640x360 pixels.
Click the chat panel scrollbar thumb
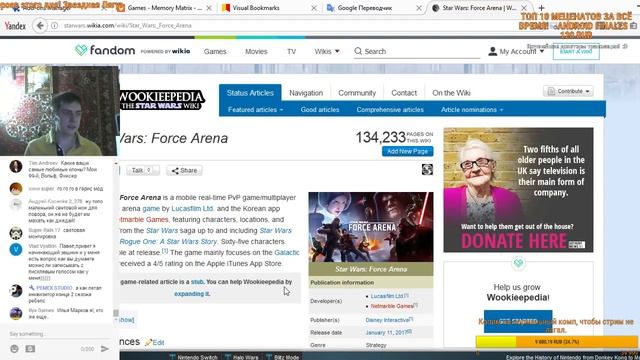pos(116,313)
